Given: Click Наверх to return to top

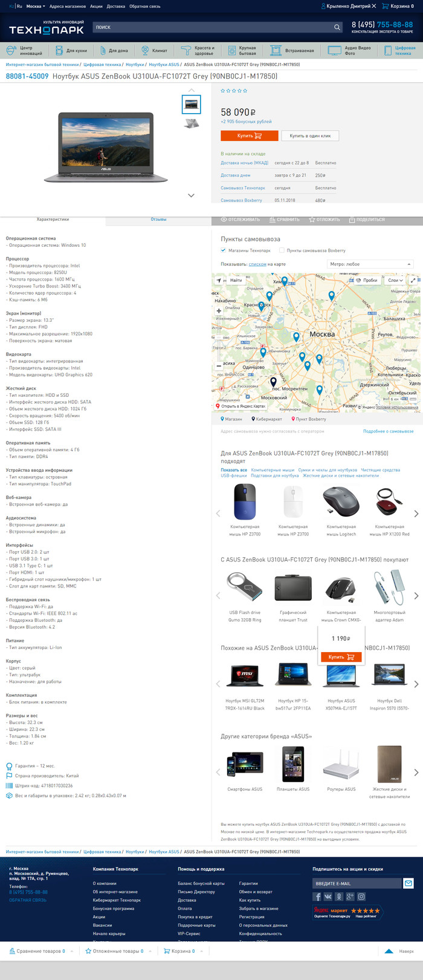Looking at the screenshot, I should (x=399, y=951).
